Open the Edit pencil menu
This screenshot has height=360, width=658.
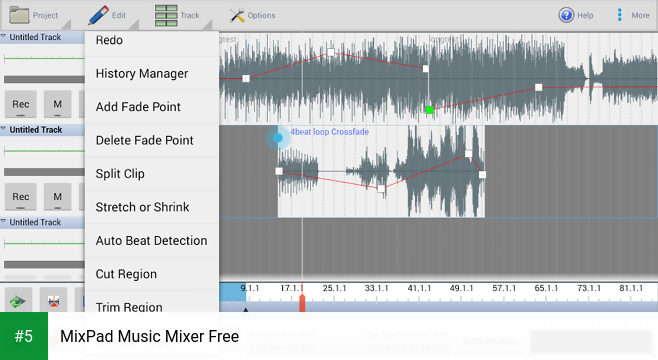[x=98, y=16]
